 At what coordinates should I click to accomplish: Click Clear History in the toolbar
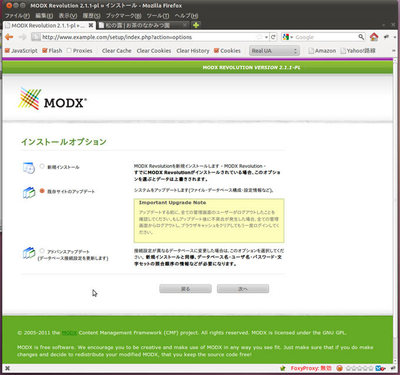pyautogui.click(x=193, y=51)
